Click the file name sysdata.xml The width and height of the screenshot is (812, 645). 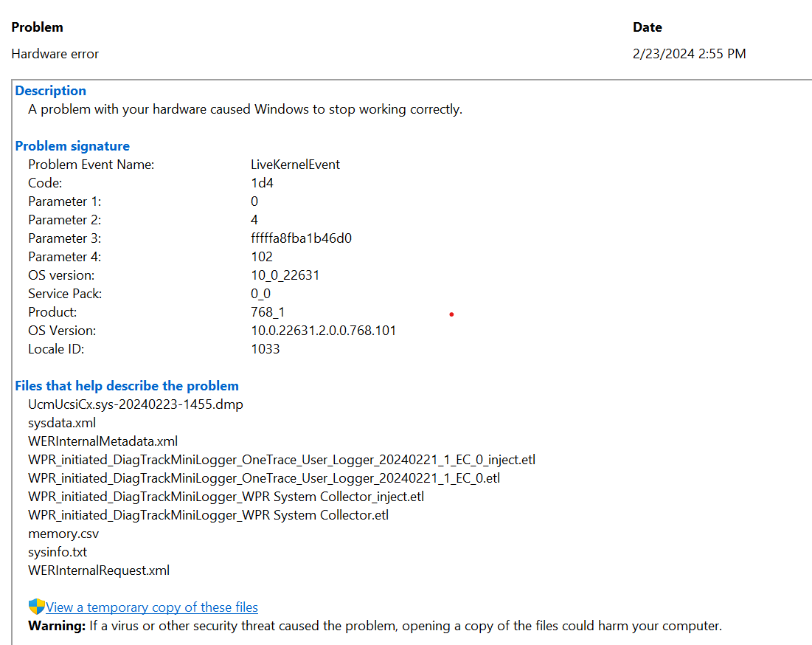62,424
